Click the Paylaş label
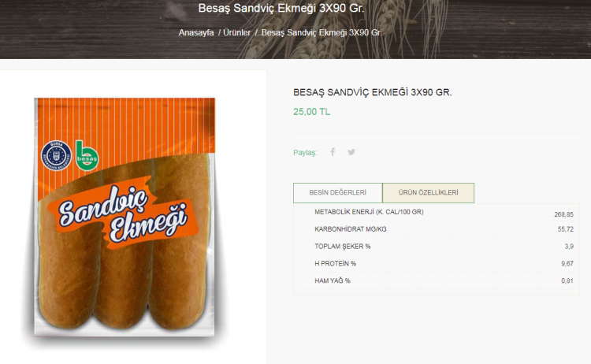591x364 pixels. point(304,153)
